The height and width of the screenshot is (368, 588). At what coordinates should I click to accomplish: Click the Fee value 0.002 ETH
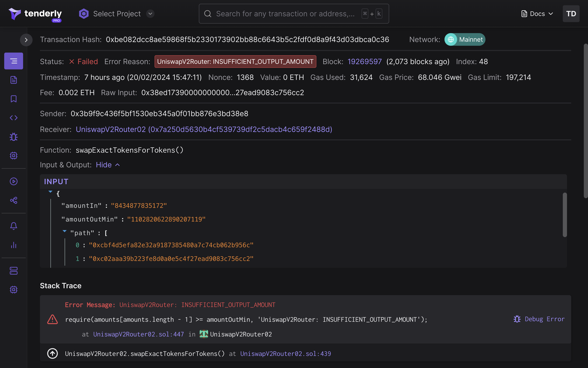tap(76, 93)
